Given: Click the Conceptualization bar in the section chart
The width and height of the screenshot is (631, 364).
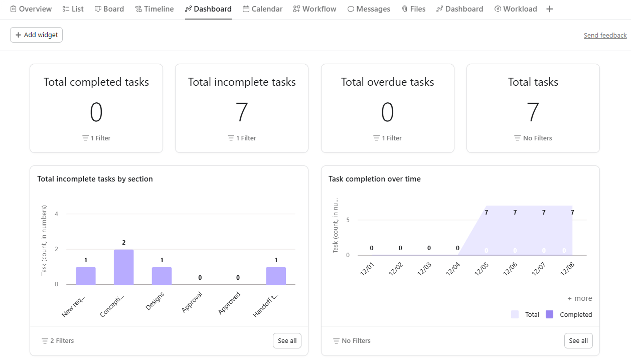Looking at the screenshot, I should click(123, 266).
